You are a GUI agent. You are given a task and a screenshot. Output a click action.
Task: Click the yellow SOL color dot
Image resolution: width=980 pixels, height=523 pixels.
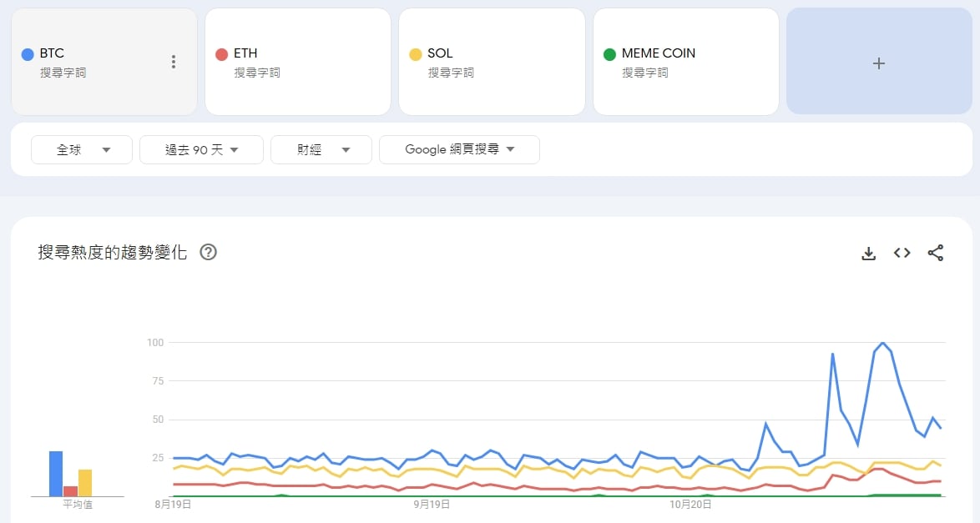416,54
